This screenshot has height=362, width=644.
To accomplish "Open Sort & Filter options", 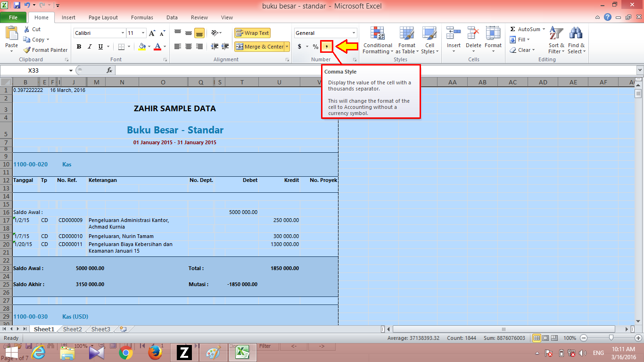I will coord(556,41).
